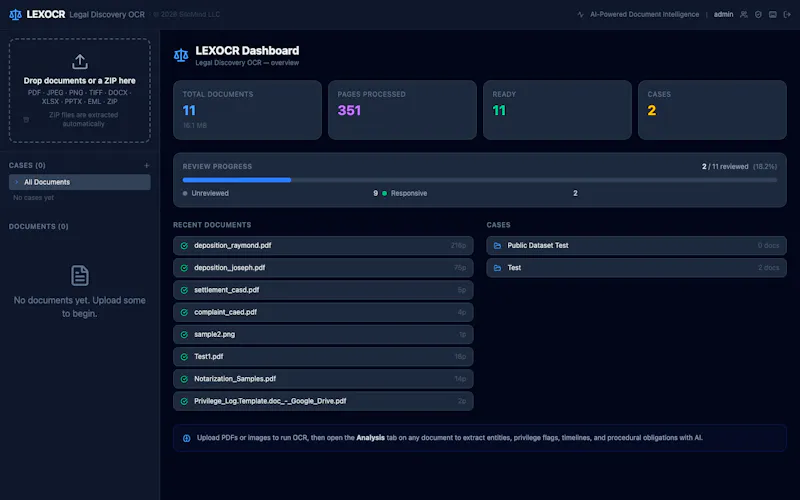The height and width of the screenshot is (500, 800).
Task: Open the Public Dataset Test case
Action: (636, 245)
